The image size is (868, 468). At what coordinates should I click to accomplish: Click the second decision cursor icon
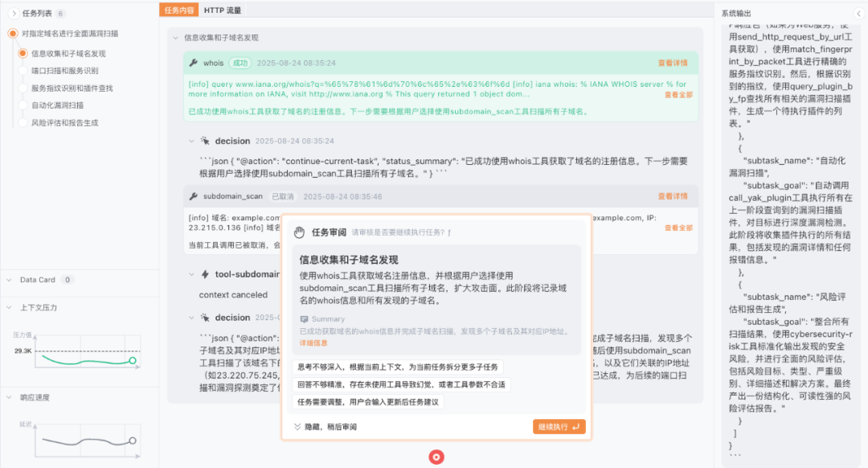pos(205,318)
